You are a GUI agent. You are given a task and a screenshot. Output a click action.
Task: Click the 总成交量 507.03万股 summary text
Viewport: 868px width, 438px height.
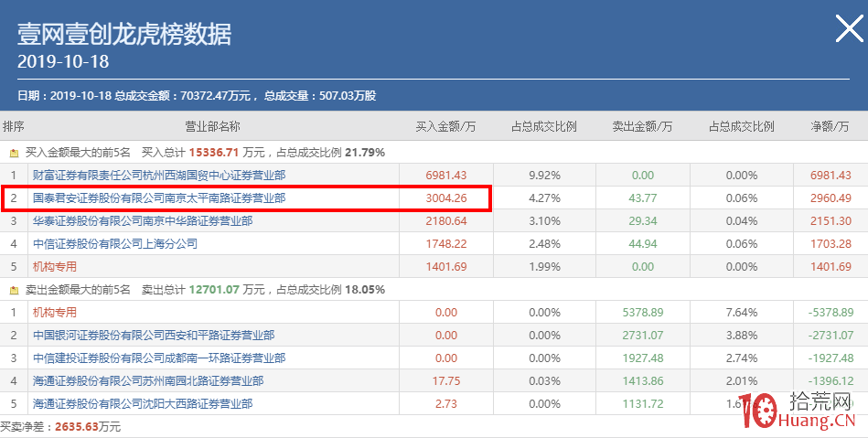[320, 96]
